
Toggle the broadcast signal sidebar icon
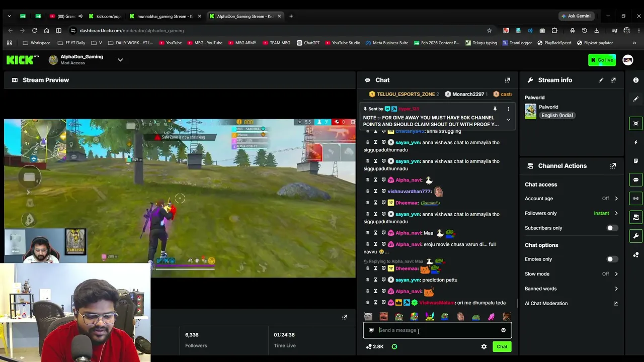point(636,198)
